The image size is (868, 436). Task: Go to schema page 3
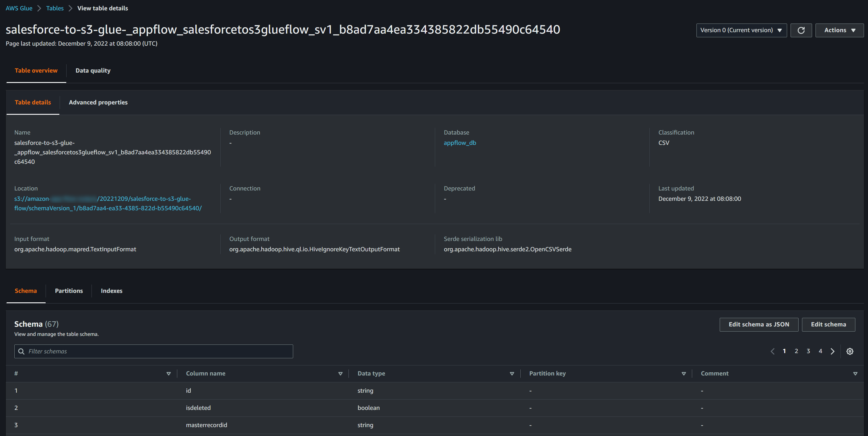(808, 351)
